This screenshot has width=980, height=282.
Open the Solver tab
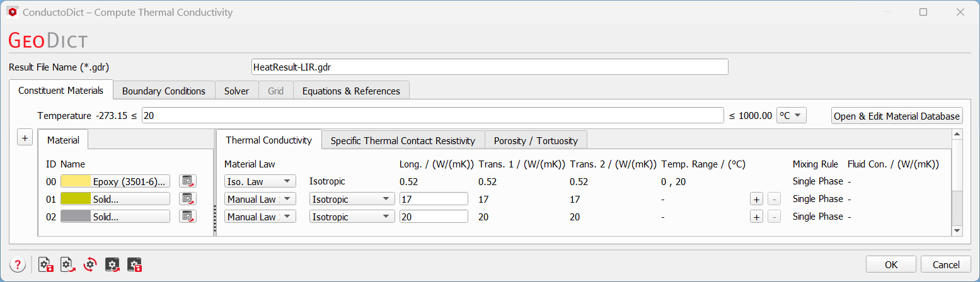pos(236,91)
